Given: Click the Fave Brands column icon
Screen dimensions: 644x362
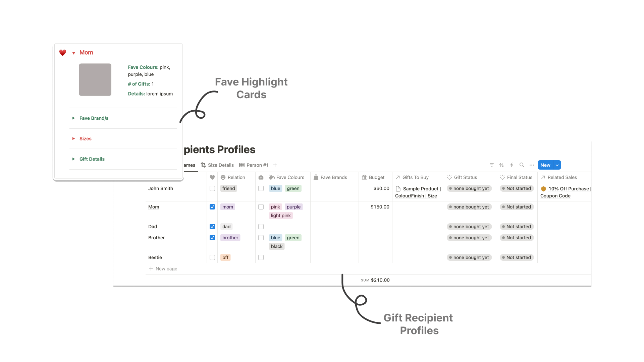Looking at the screenshot, I should tap(317, 177).
